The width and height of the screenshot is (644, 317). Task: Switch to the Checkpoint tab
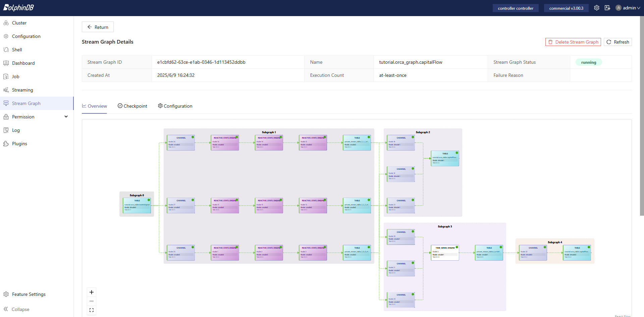(x=132, y=106)
